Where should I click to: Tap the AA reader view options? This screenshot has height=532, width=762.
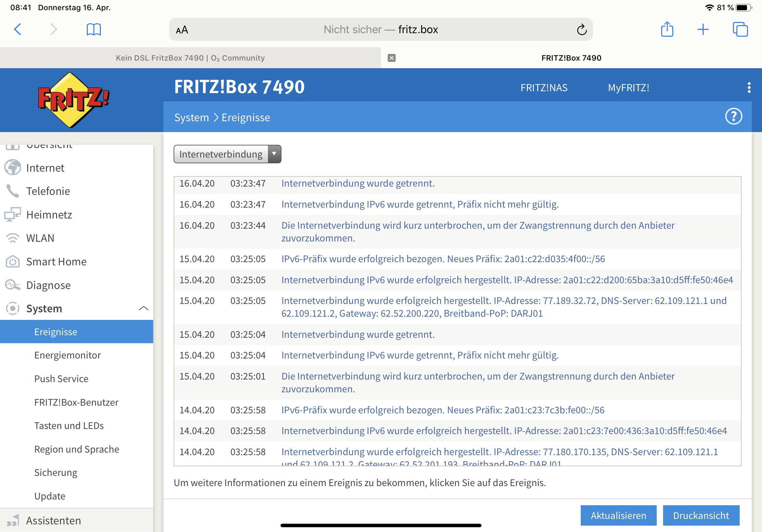182,30
